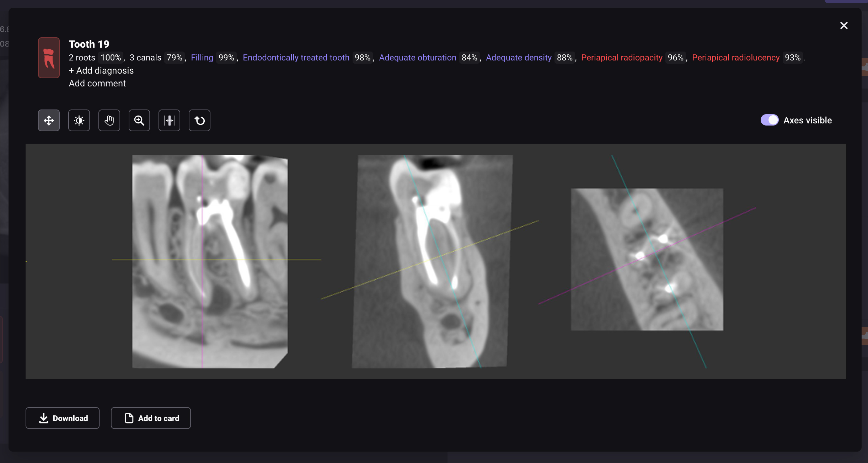Open Endodontically treated tooth diagnosis
The image size is (868, 463).
(x=296, y=58)
